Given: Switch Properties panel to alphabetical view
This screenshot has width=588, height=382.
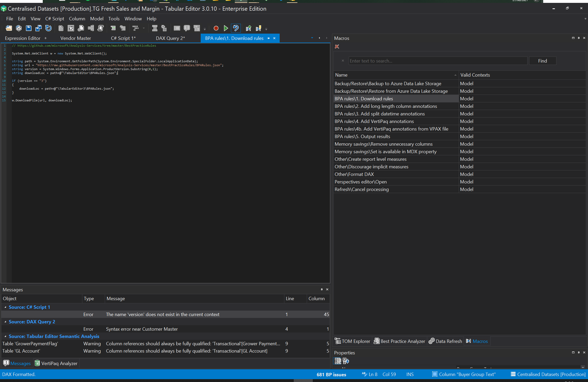Looking at the screenshot, I should tap(345, 361).
